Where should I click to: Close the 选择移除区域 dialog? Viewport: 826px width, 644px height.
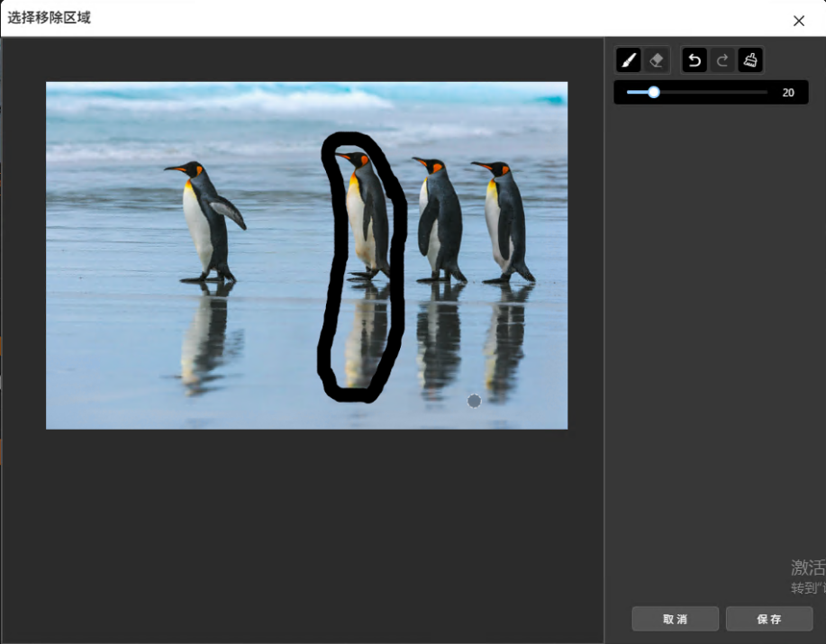coord(798,21)
